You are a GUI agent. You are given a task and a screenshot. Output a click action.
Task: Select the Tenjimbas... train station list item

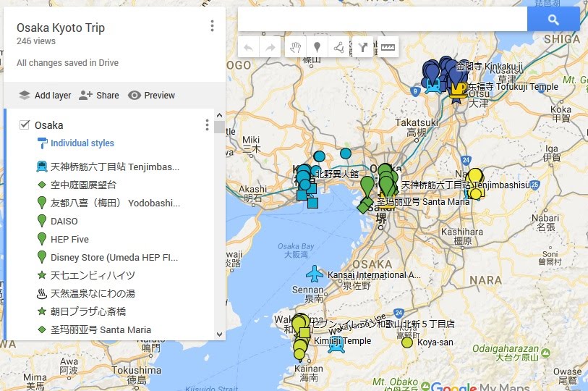tap(115, 167)
